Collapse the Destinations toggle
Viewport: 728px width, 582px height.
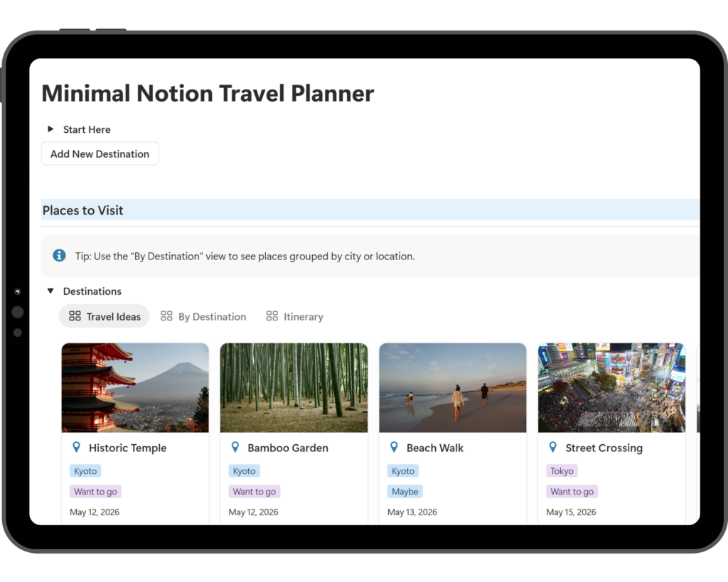point(50,291)
